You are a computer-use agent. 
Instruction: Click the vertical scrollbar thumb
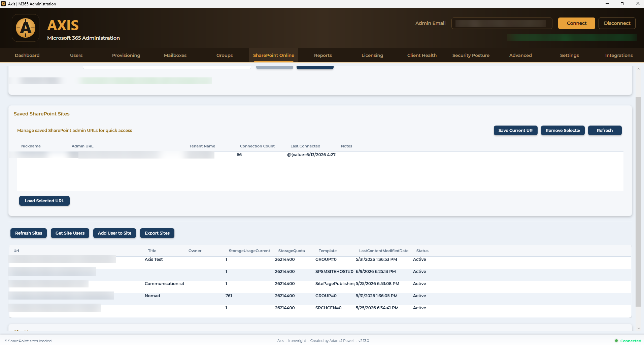pos(638,202)
